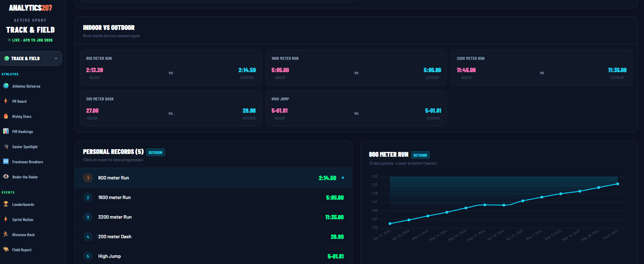644x264 pixels.
Task: Select the 1600 meter Run record row
Action: click(213, 197)
